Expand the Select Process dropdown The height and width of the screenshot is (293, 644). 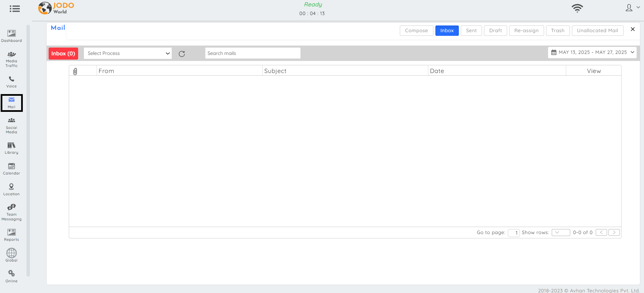128,53
